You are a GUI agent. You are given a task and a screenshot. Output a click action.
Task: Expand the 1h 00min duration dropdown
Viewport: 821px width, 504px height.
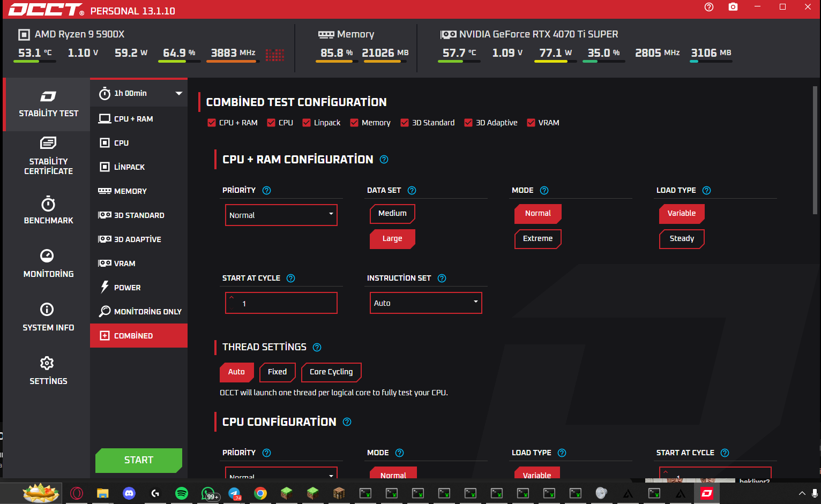[139, 93]
